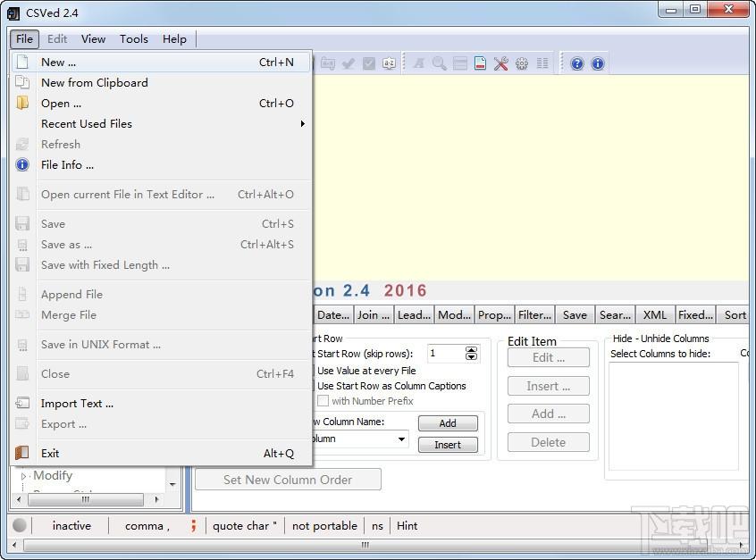The width and height of the screenshot is (756, 560).
Task: Click the blue info icon in toolbar
Action: tap(598, 63)
